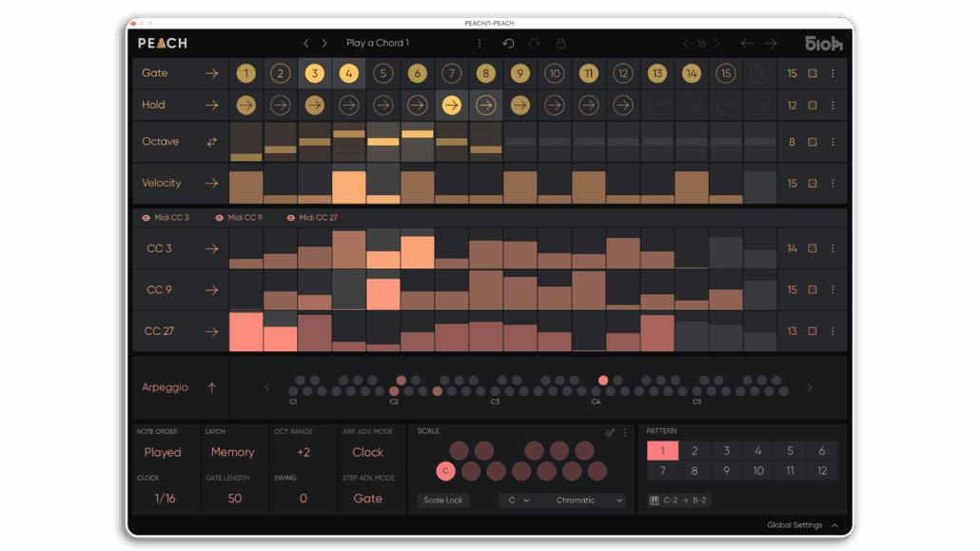Browse to the next preset with the right chevron
The height and width of the screenshot is (551, 980).
point(324,43)
